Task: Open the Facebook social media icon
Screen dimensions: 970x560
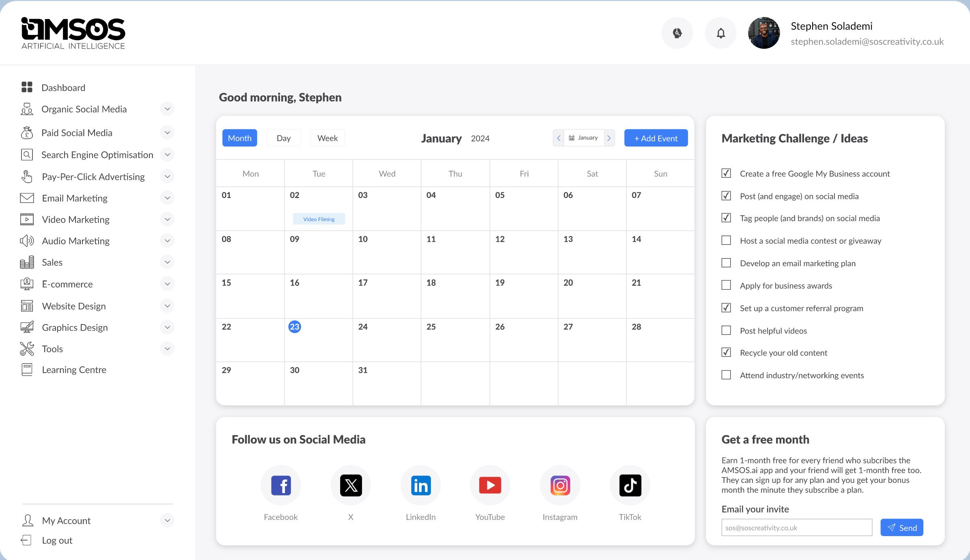Action: point(281,485)
